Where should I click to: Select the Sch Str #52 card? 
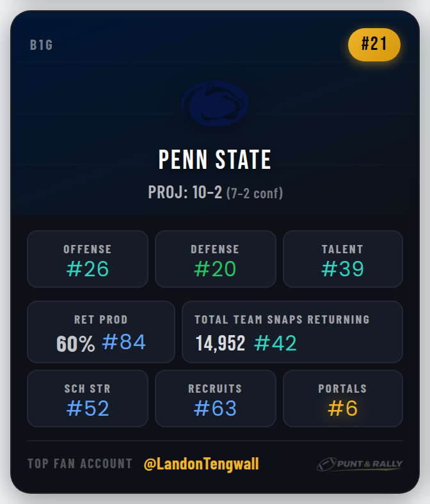[x=88, y=398]
